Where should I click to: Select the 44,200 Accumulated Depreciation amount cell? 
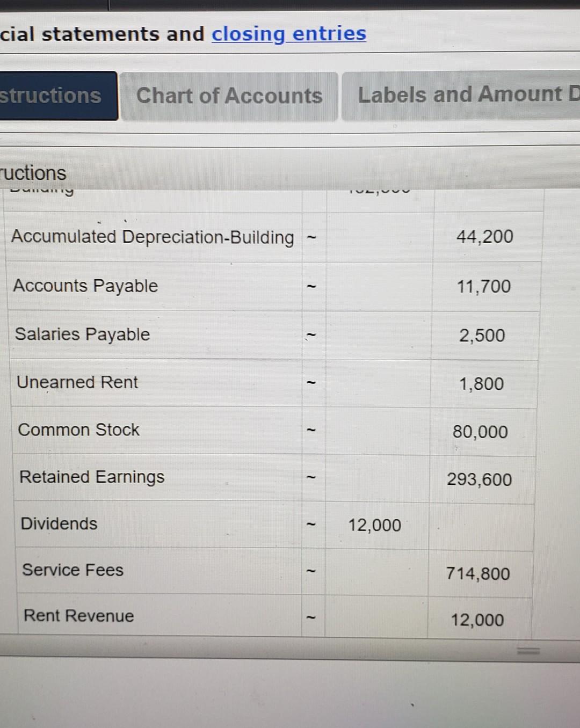click(x=482, y=237)
